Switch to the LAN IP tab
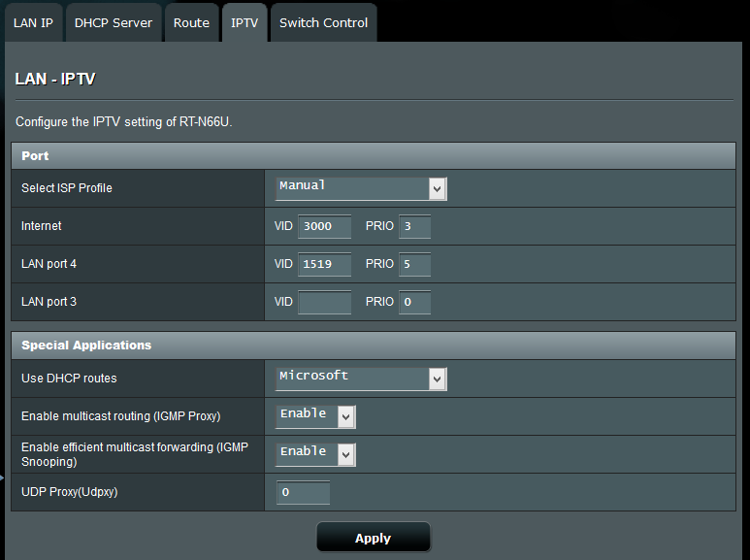 (33, 22)
